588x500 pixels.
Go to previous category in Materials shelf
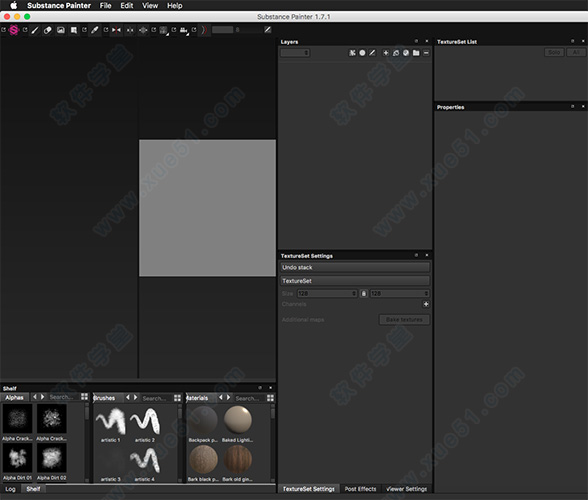tap(220, 397)
